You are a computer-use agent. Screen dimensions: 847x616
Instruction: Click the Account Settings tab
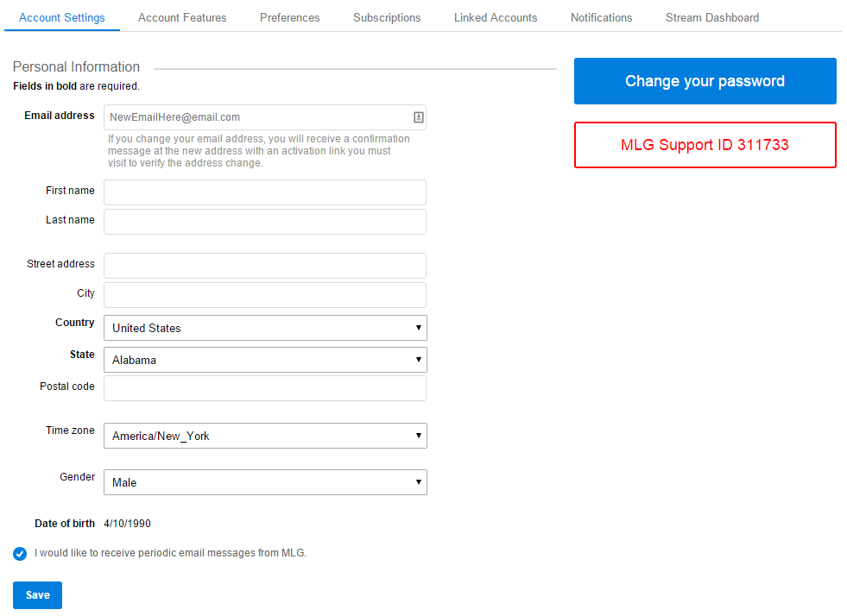pyautogui.click(x=61, y=18)
